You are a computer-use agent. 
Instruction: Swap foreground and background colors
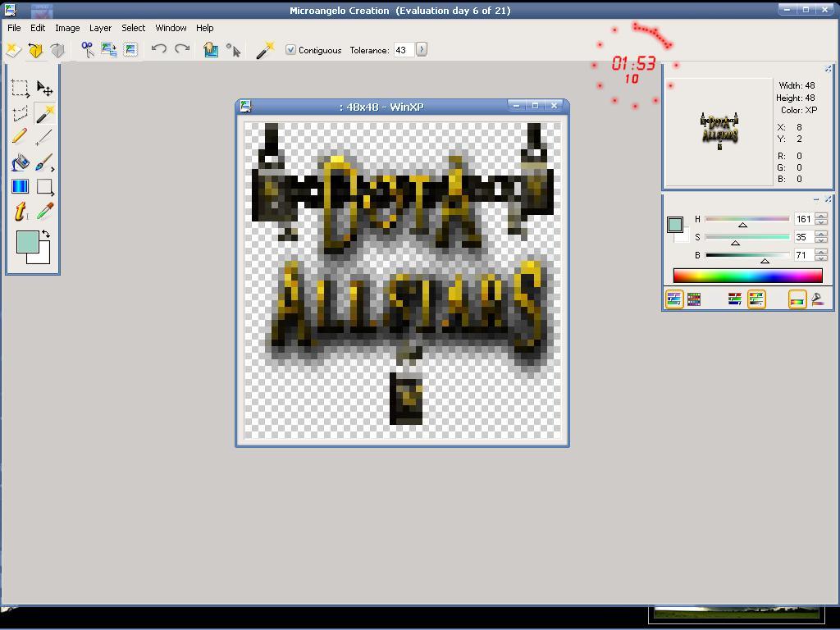tap(46, 234)
